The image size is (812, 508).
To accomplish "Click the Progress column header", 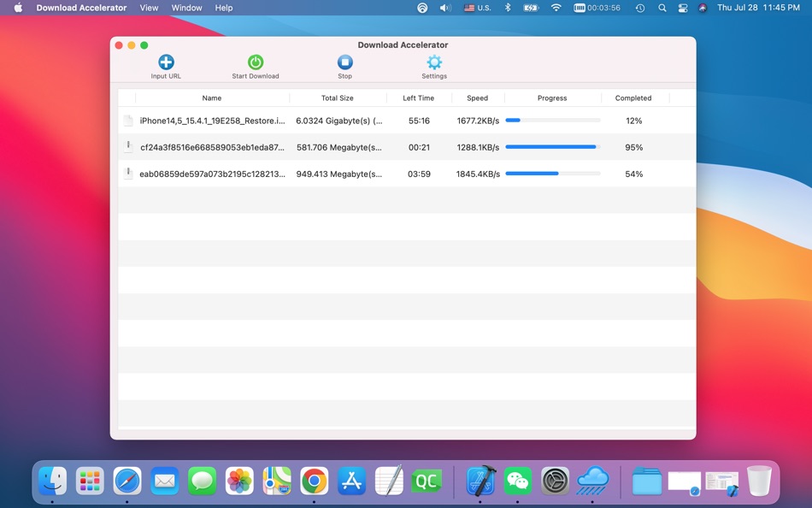I will 552,98.
